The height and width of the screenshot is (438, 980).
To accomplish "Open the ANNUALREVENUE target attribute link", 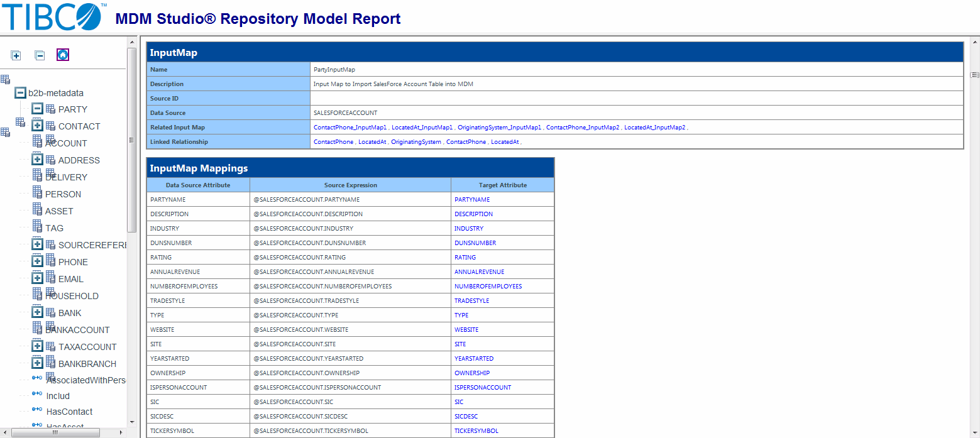I will (480, 272).
